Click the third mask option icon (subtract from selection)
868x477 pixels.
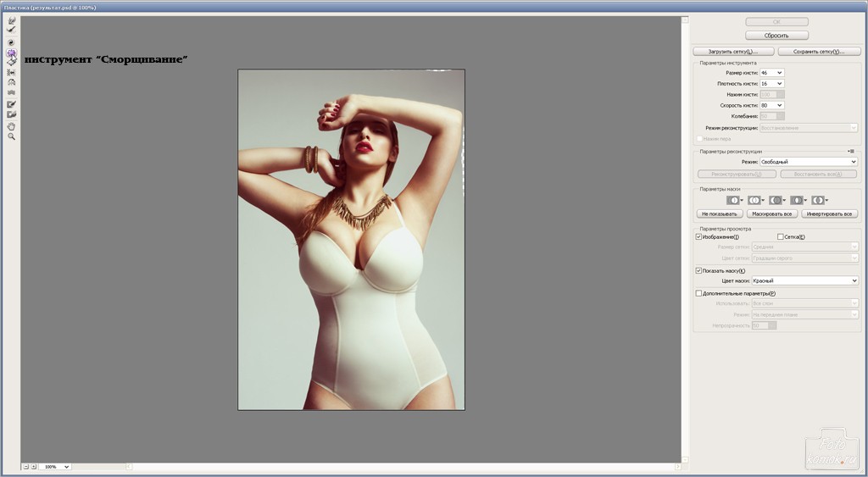click(777, 200)
